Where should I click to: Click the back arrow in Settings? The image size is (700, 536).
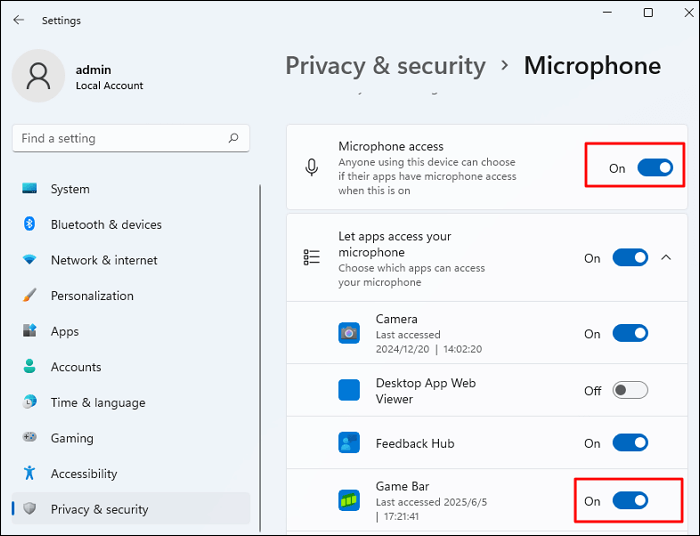click(x=18, y=20)
